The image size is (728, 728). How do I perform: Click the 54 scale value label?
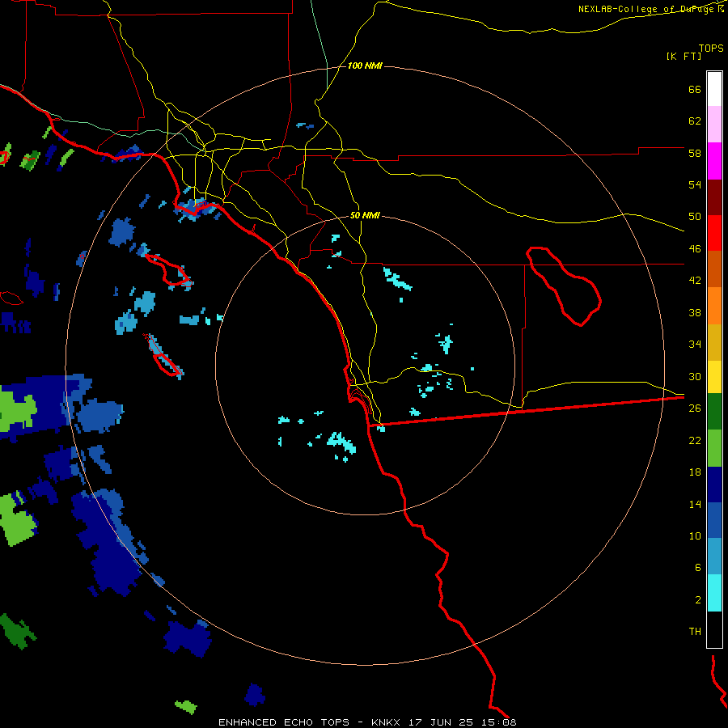695,184
